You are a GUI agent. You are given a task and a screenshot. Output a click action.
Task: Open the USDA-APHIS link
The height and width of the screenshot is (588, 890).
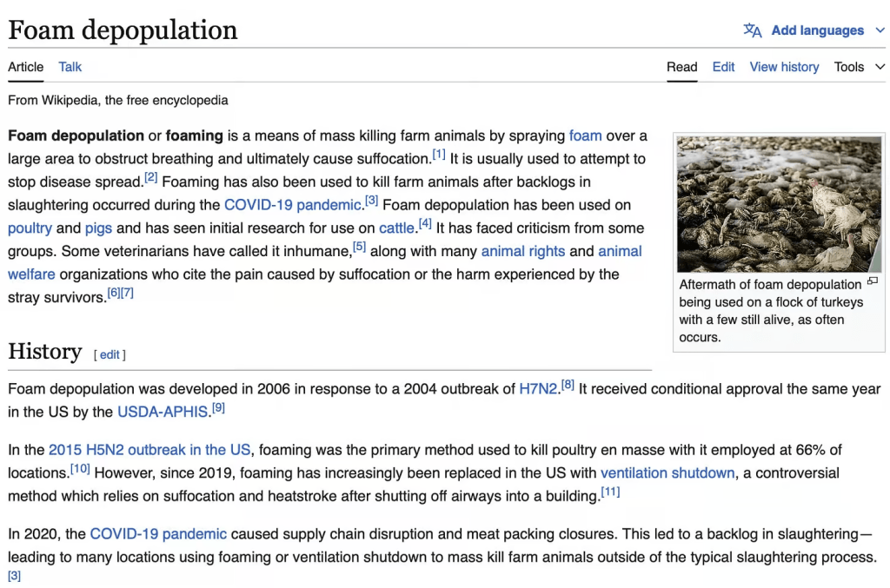pyautogui.click(x=163, y=412)
